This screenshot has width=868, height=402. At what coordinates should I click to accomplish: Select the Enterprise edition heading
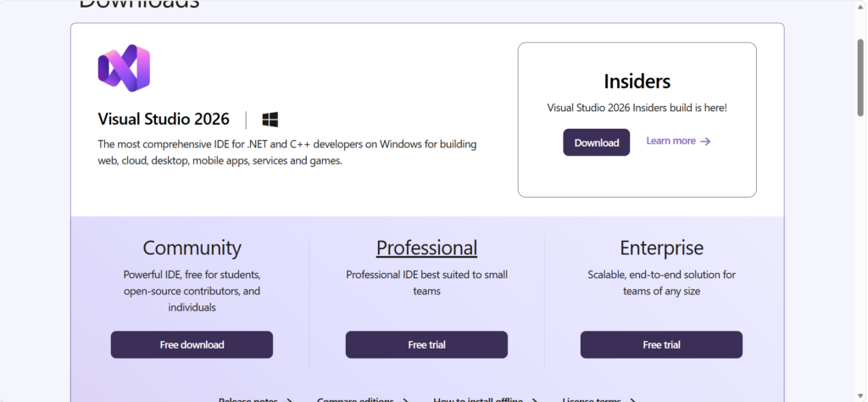click(x=661, y=248)
